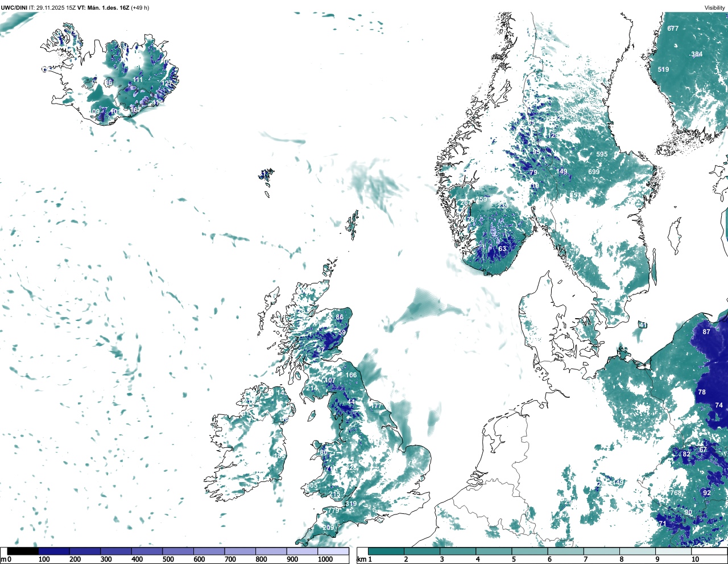Viewport: 728px width, 564px height.
Task: Click the '259' value in Norway
Action: 482,199
